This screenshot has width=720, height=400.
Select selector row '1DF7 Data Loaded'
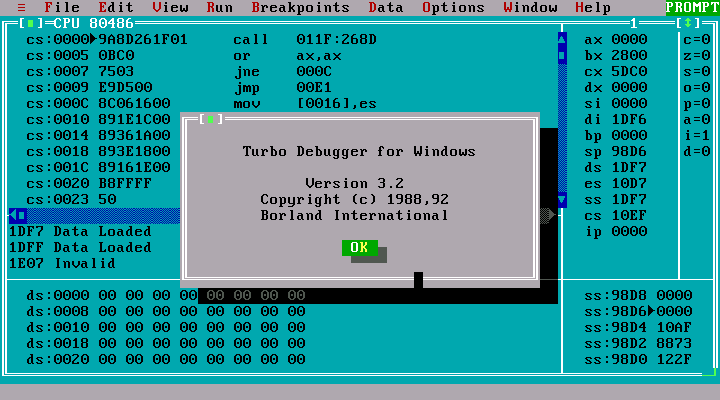(x=80, y=231)
